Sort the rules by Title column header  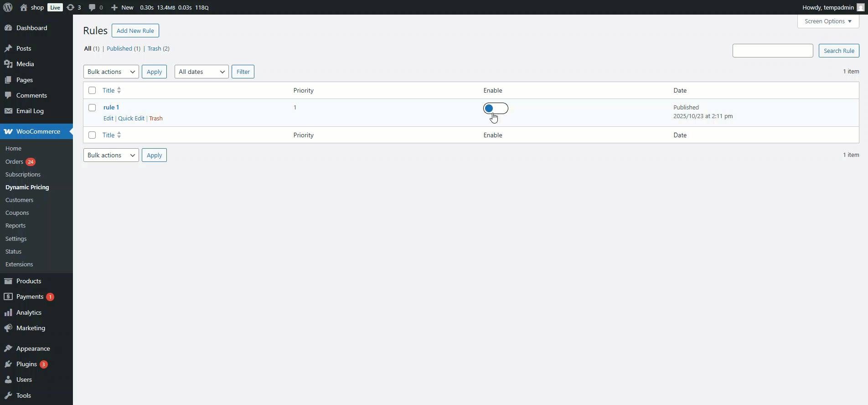(108, 90)
